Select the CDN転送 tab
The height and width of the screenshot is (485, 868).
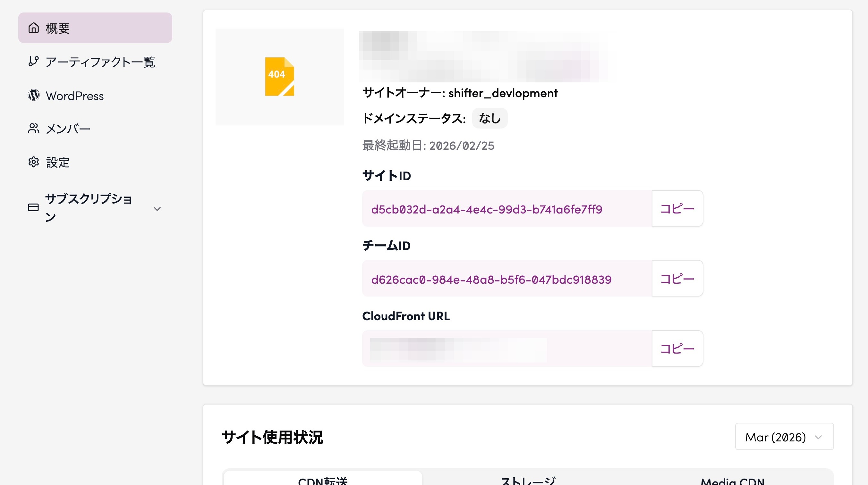(322, 480)
